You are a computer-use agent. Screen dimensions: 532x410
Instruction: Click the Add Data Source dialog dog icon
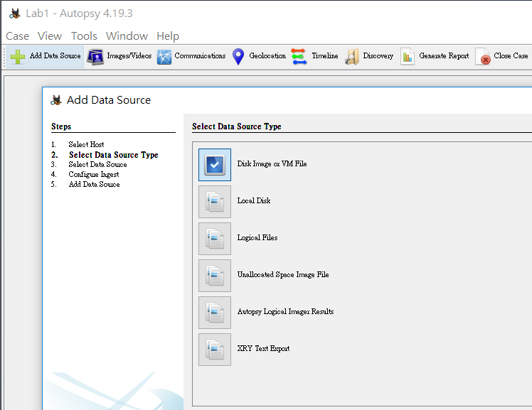pos(56,100)
